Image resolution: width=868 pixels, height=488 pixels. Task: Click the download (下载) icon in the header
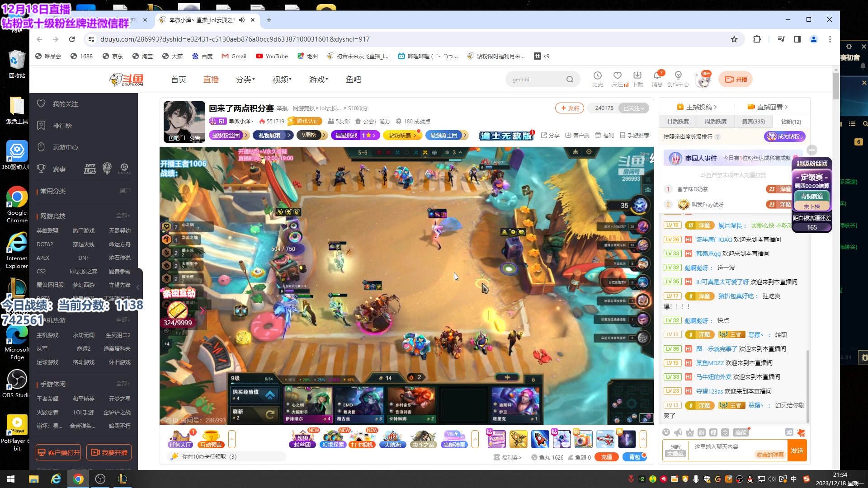click(x=637, y=76)
